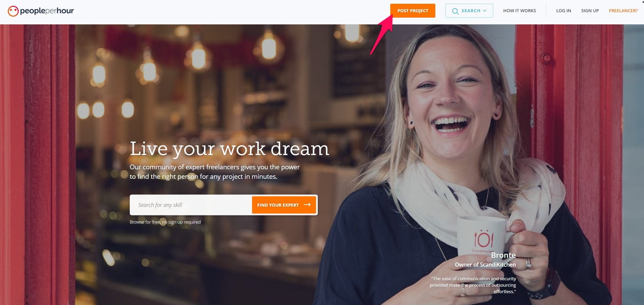The width and height of the screenshot is (644, 305).
Task: Select Sign Up in the header
Action: (x=590, y=11)
